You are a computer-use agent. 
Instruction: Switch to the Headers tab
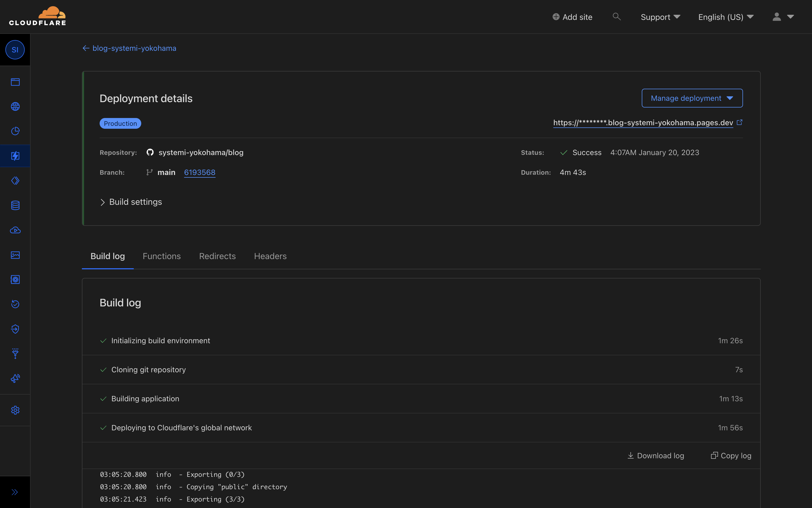pyautogui.click(x=270, y=256)
